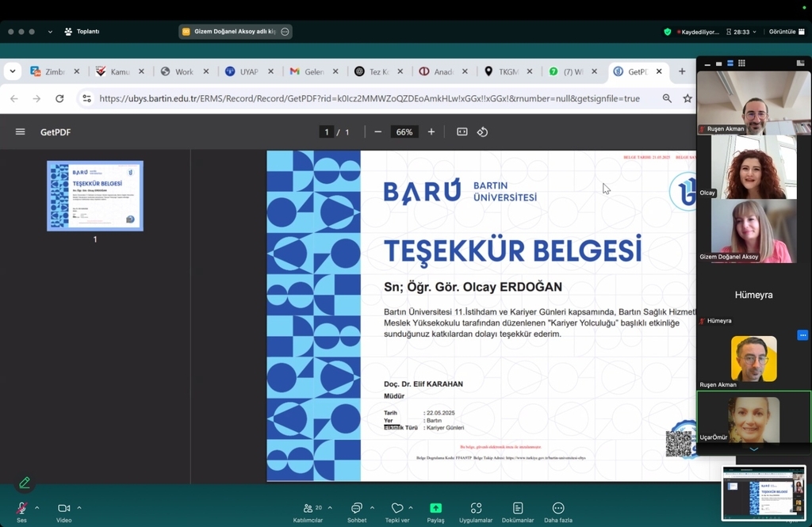Show more participants with the down chevron
Viewport: 812px width, 527px height.
coord(754,449)
